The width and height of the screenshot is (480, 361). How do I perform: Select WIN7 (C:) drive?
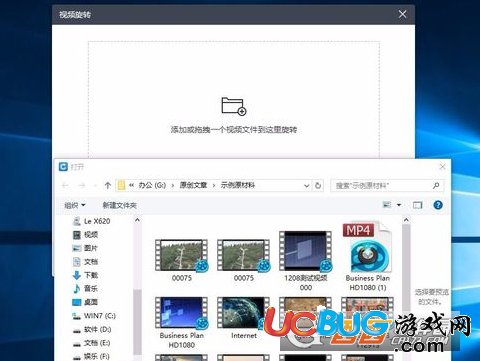coord(94,316)
